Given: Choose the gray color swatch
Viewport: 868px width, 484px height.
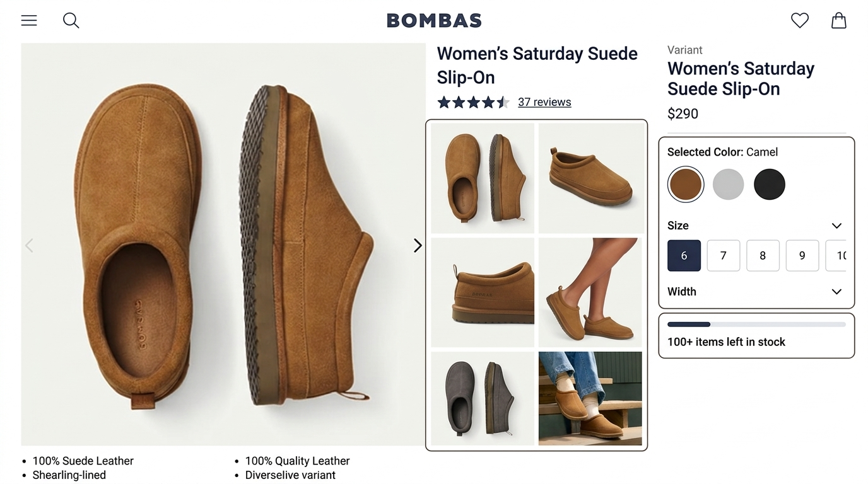Looking at the screenshot, I should (728, 185).
